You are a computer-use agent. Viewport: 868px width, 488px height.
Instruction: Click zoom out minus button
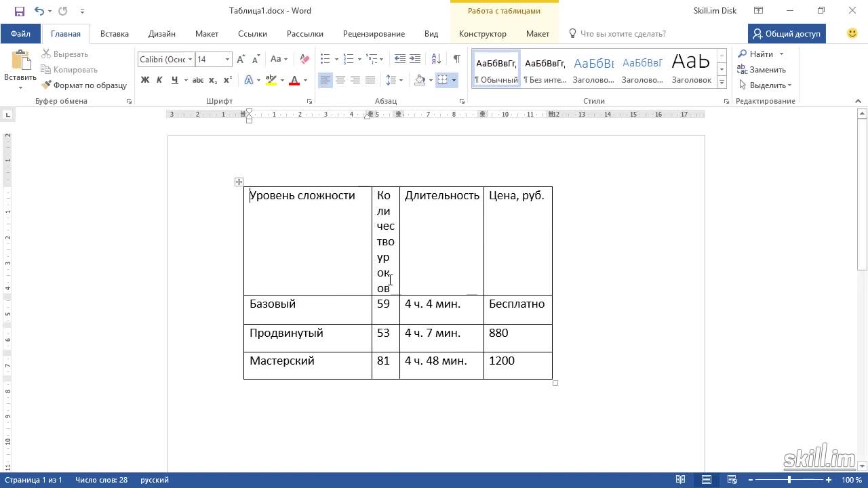(x=750, y=480)
